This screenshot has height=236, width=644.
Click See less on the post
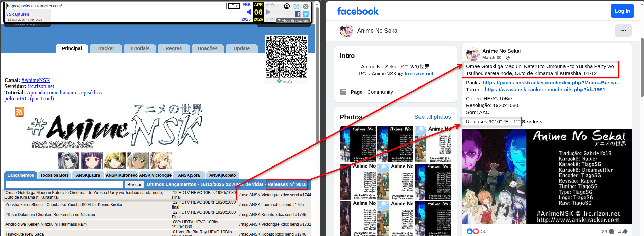(x=532, y=122)
